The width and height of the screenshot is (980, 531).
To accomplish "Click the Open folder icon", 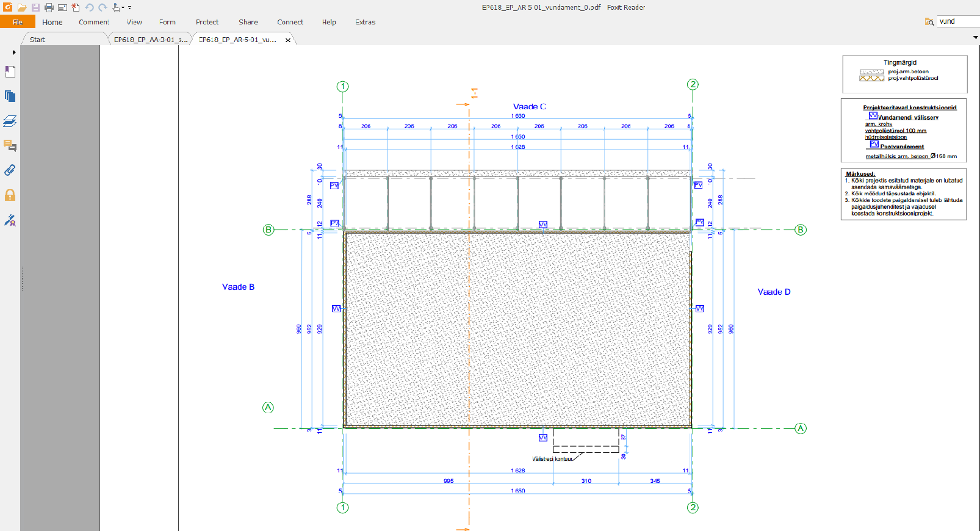I will [x=22, y=8].
